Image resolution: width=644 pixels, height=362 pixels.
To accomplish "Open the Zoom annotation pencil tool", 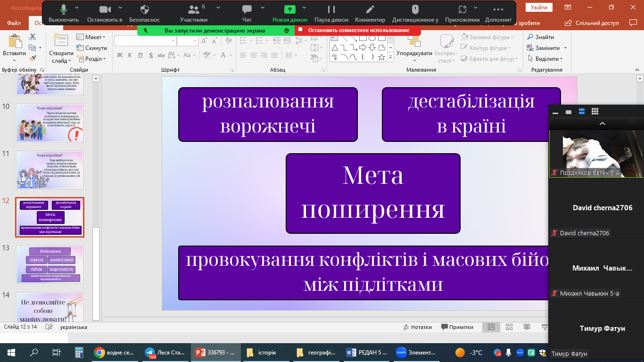I will 370,10.
